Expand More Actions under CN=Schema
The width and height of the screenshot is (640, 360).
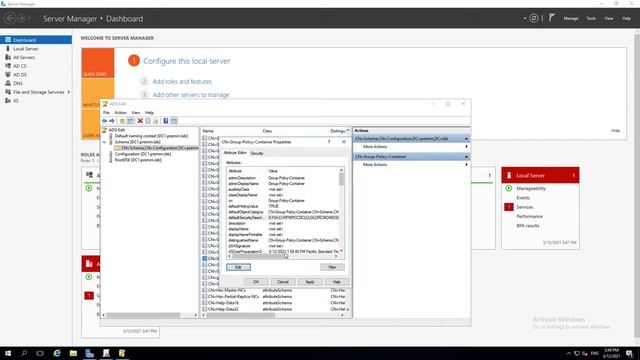411,147
